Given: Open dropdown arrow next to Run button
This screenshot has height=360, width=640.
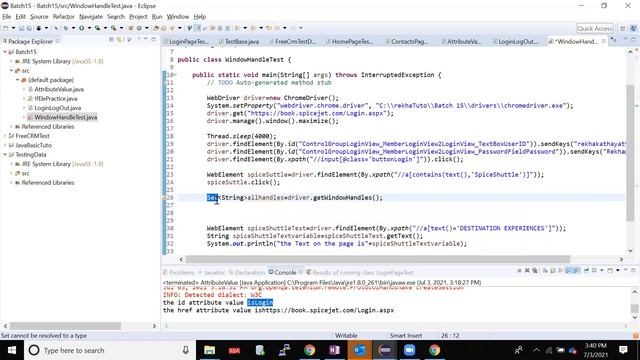Looking at the screenshot, I should (89, 28).
